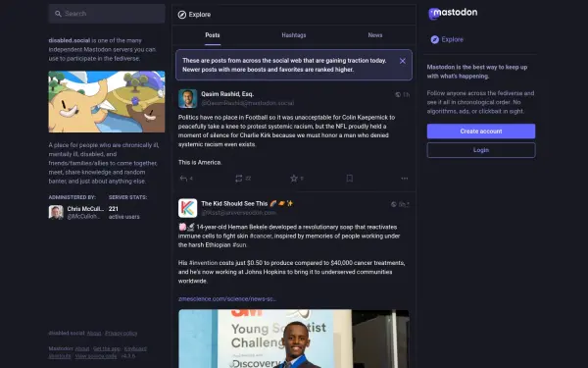Open Explore in the right navigation panel

(x=447, y=39)
